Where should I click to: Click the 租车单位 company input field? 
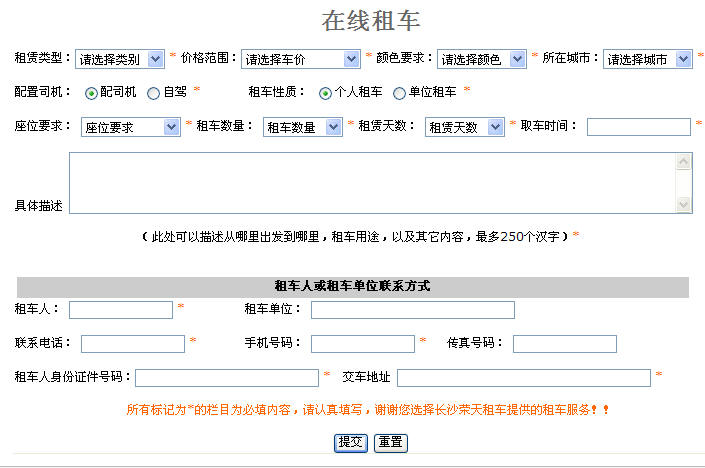coord(412,310)
